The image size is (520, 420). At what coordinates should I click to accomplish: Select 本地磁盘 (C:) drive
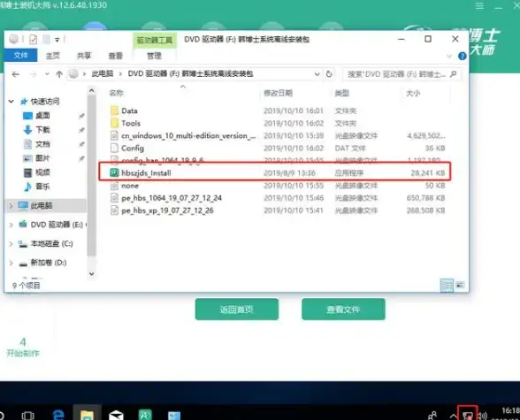51,244
